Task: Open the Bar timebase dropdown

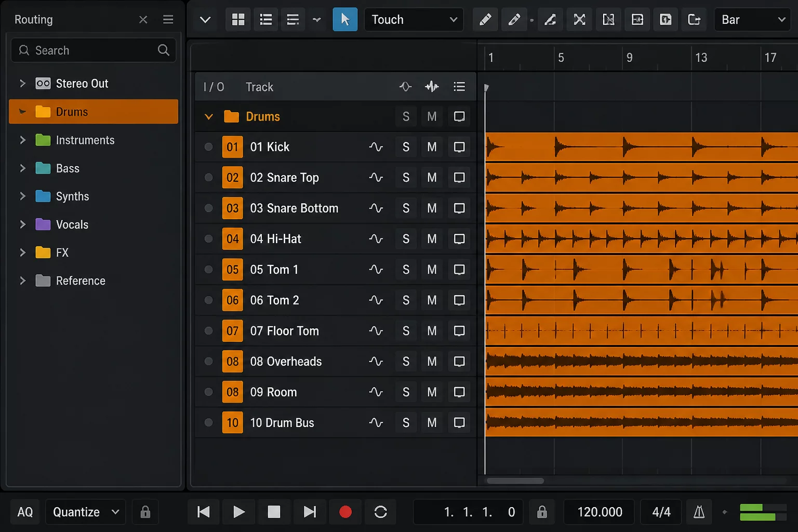Action: [x=753, y=20]
